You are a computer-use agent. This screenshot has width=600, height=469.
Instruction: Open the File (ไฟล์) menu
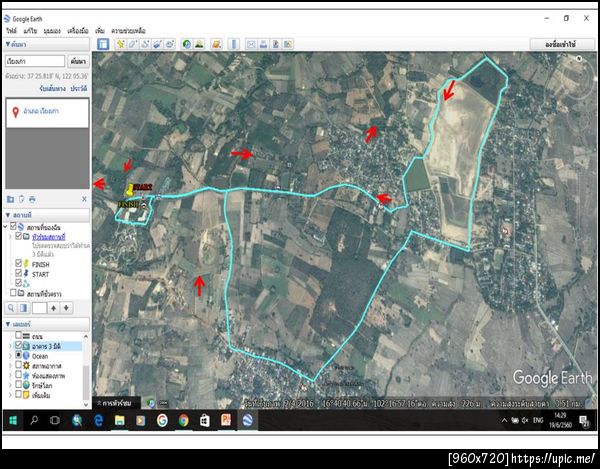[11, 31]
